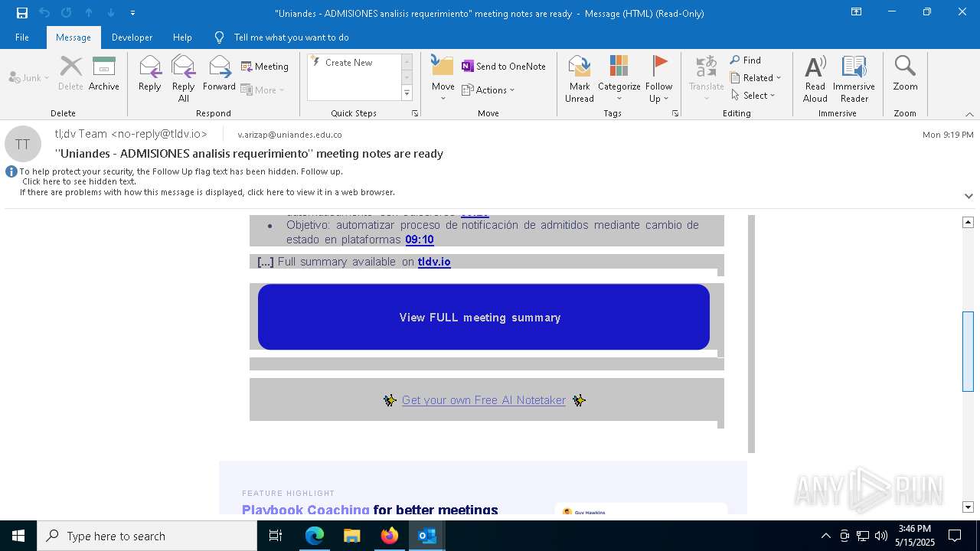Open Customize Quick Access Toolbar dropdown
The image size is (980, 551).
(132, 13)
